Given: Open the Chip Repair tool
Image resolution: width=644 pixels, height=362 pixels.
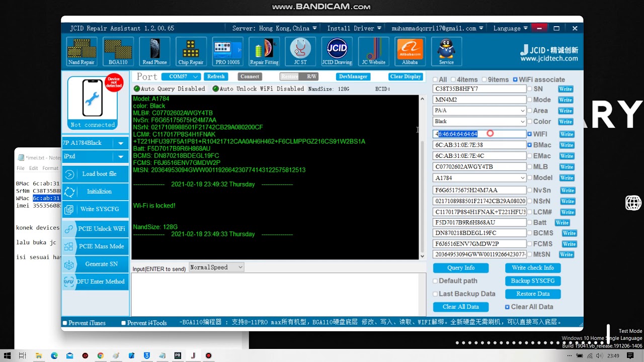Looking at the screenshot, I should [191, 51].
